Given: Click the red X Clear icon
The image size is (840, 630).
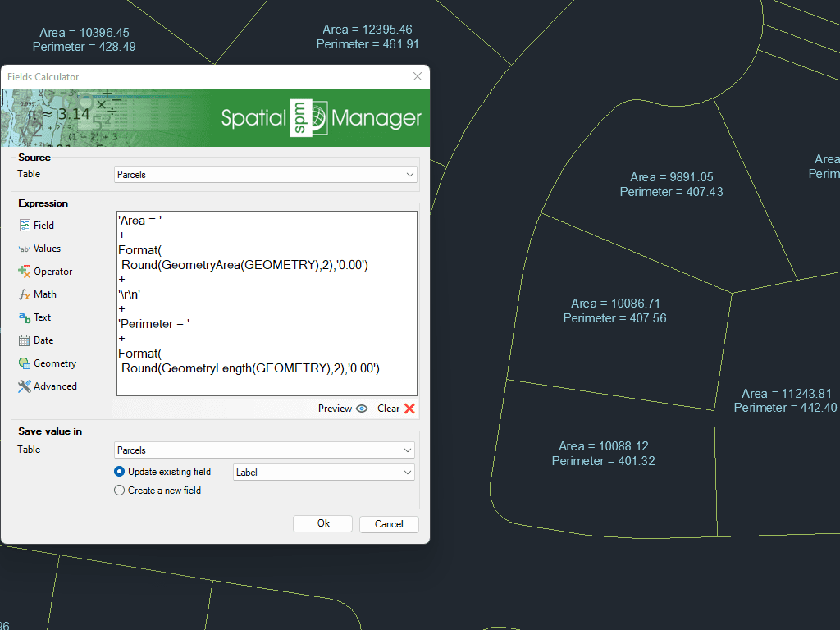Looking at the screenshot, I should pos(410,409).
